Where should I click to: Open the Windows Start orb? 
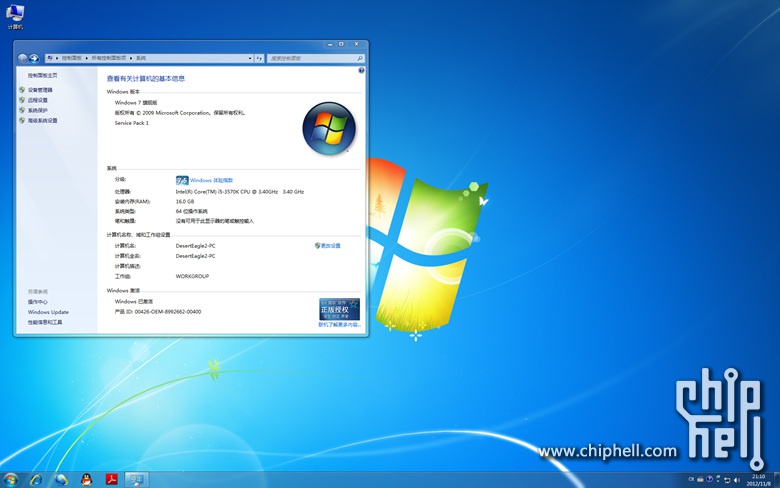point(10,480)
